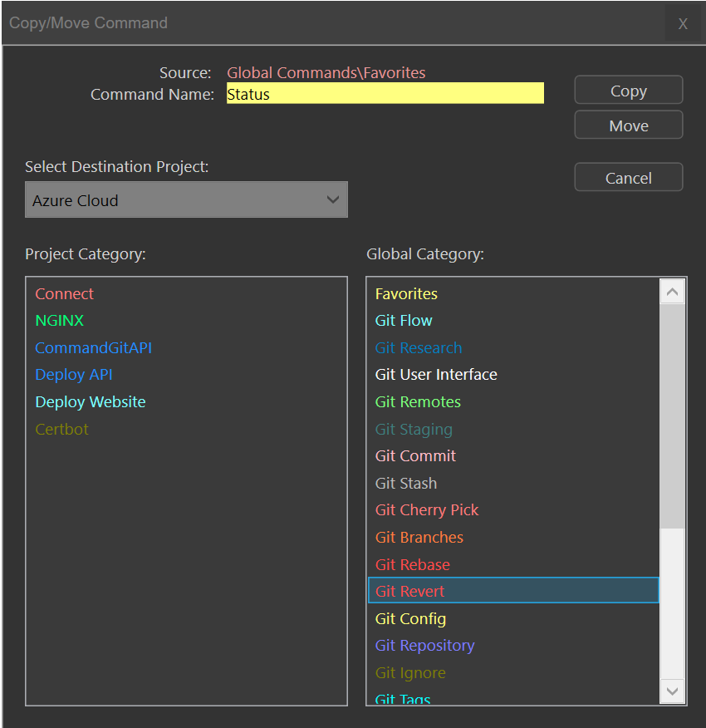This screenshot has width=706, height=728.
Task: Cancel the Copy/Move dialog
Action: (x=628, y=178)
